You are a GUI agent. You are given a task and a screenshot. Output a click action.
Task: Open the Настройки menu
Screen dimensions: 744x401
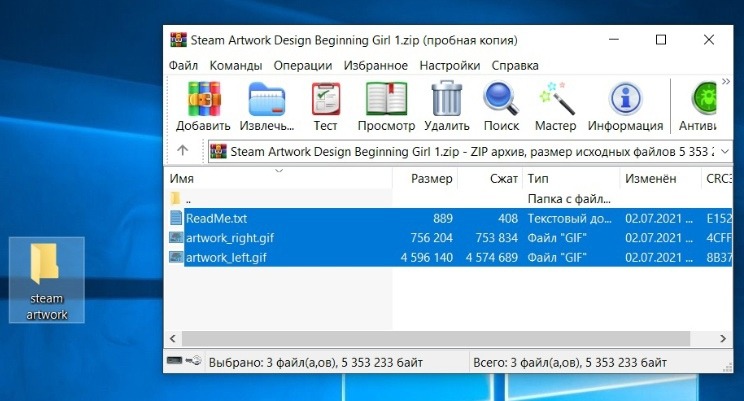coord(450,65)
